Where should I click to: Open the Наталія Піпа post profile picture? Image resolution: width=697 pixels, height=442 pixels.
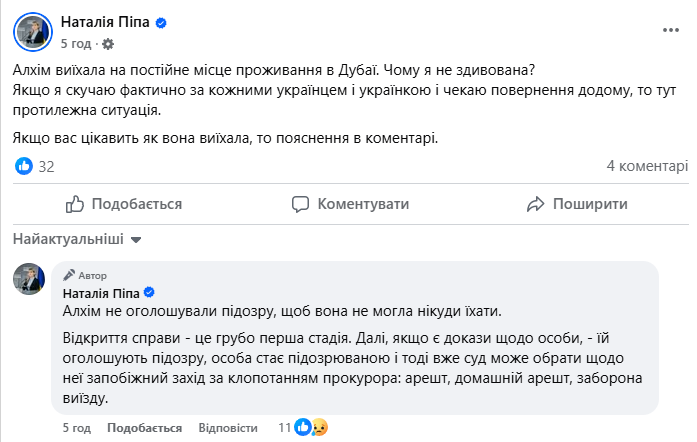(x=33, y=32)
